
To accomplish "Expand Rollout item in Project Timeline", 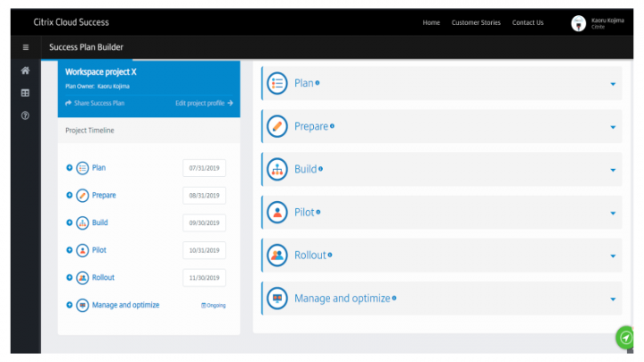I will [70, 278].
